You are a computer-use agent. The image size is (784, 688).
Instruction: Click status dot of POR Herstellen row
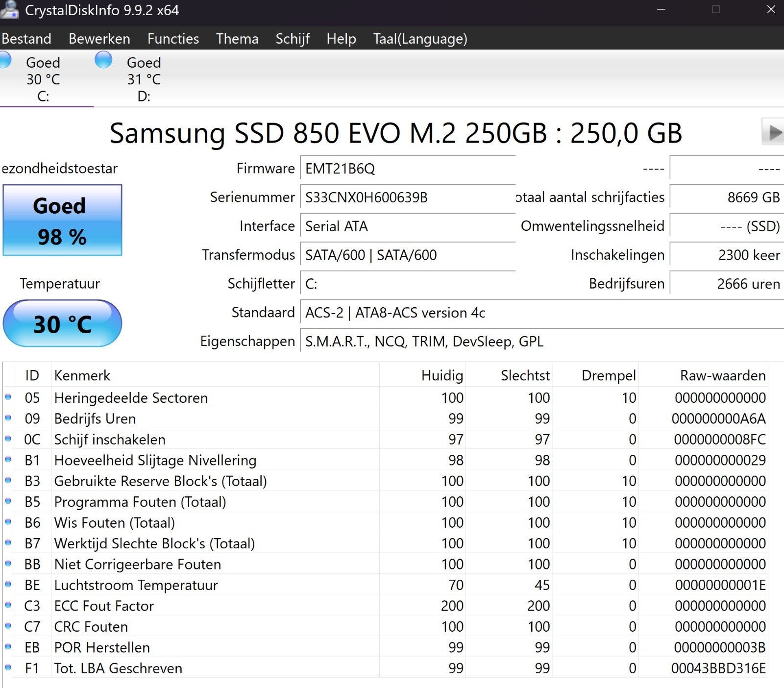pyautogui.click(x=8, y=647)
